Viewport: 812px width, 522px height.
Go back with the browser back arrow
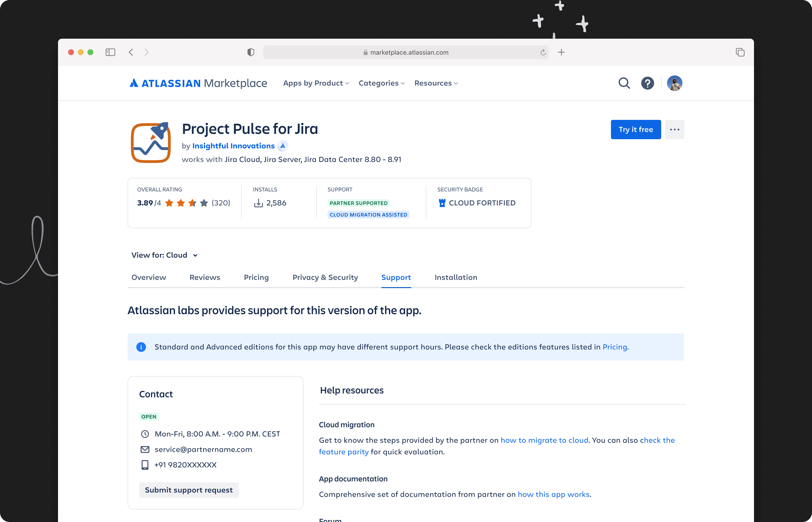(131, 52)
